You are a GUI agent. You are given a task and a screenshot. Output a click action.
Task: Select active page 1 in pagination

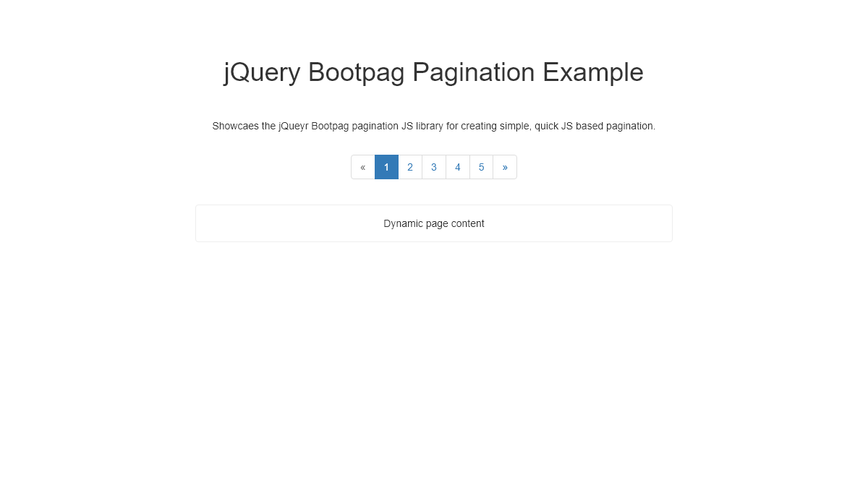[x=386, y=167]
